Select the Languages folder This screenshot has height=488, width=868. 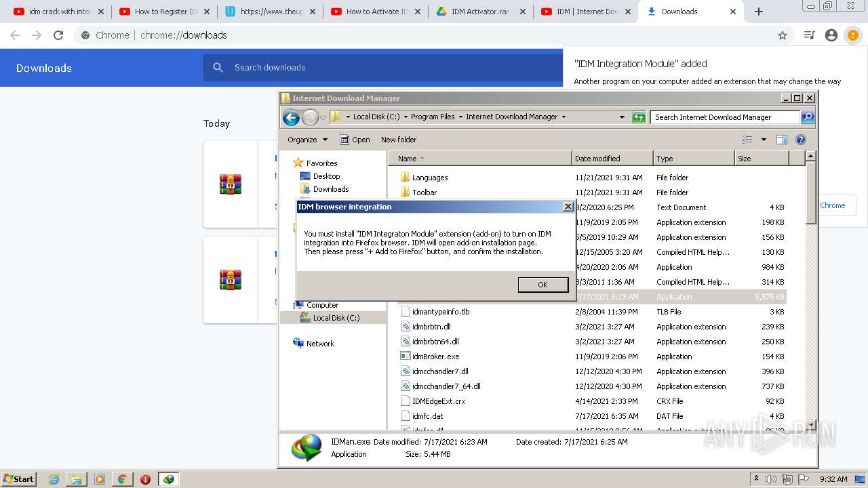pos(430,178)
